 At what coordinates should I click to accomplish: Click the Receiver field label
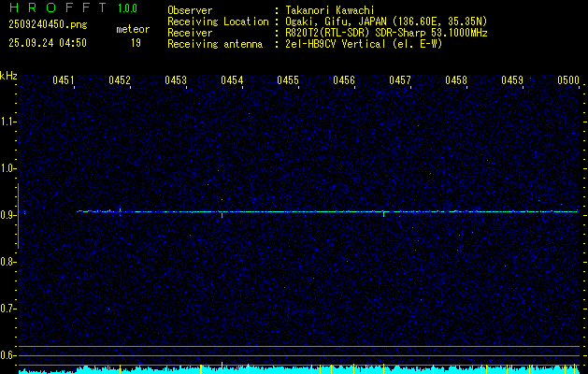tap(190, 33)
